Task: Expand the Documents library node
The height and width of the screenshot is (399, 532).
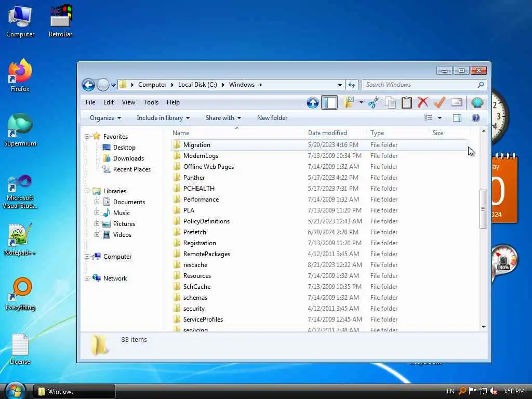Action: click(97, 202)
